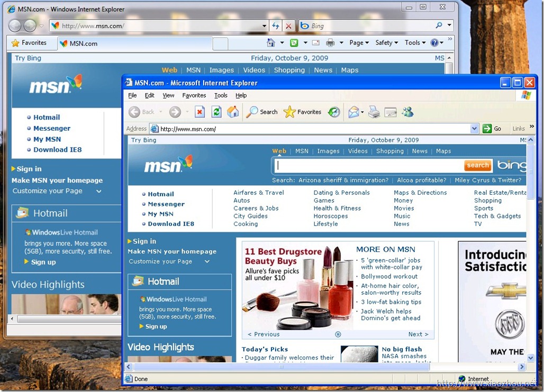Screen dimensions: 544x392
Task: Open the Mail button dropdown arrow
Action: coord(362,112)
